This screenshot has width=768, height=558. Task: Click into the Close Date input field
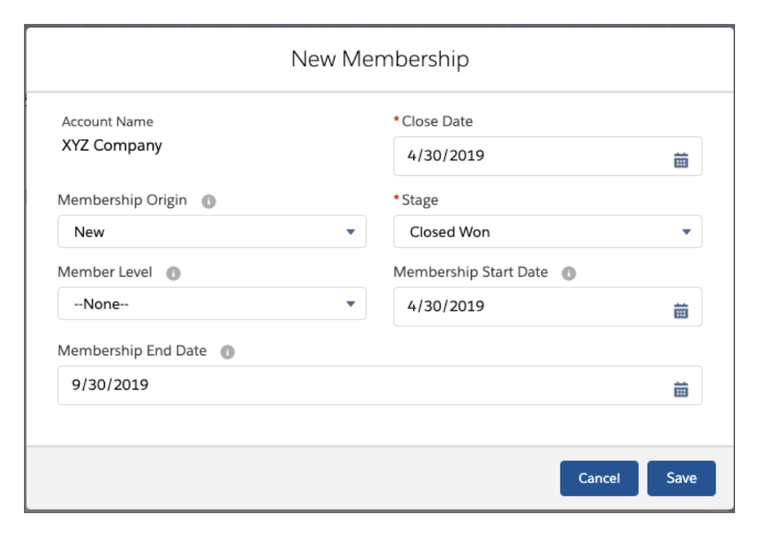[x=548, y=156]
